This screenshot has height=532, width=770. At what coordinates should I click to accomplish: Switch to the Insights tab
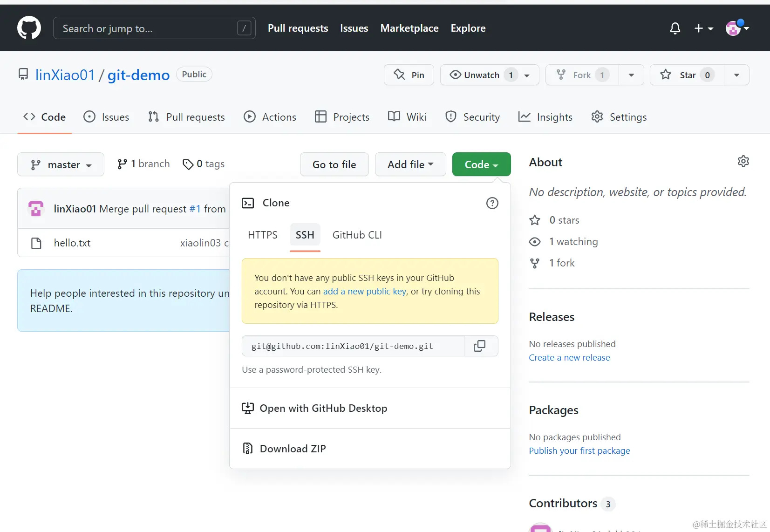point(545,117)
